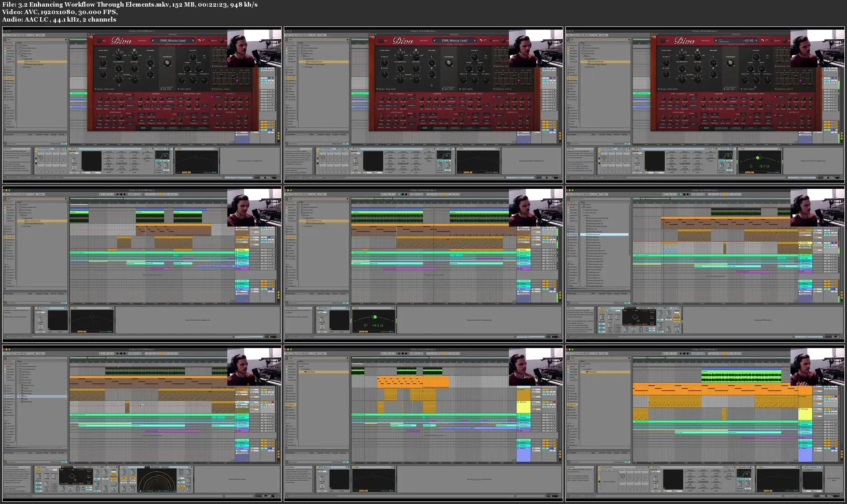
Task: Open ENM_Woozy Lead preset name in top-middle frame
Action: click(x=454, y=41)
